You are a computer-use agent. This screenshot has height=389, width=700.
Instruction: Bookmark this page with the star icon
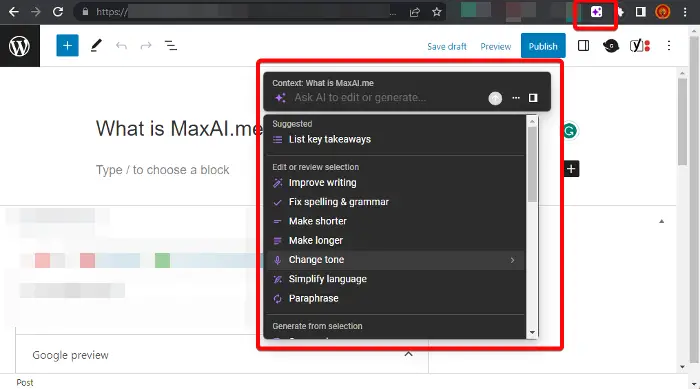point(437,12)
